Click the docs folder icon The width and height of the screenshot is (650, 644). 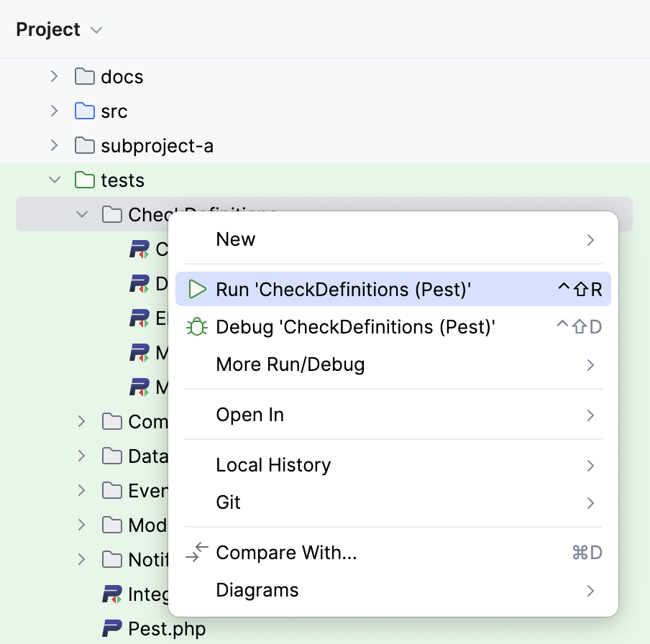click(x=86, y=77)
